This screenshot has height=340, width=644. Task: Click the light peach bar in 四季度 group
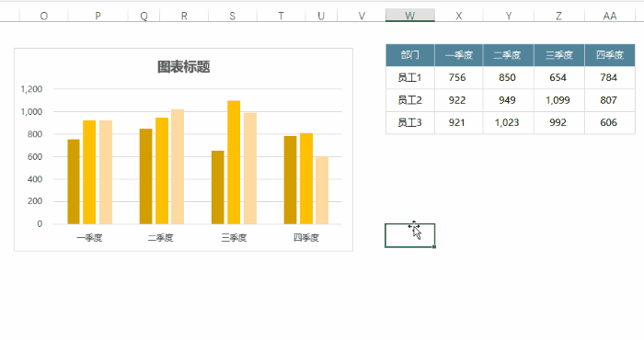(x=322, y=190)
